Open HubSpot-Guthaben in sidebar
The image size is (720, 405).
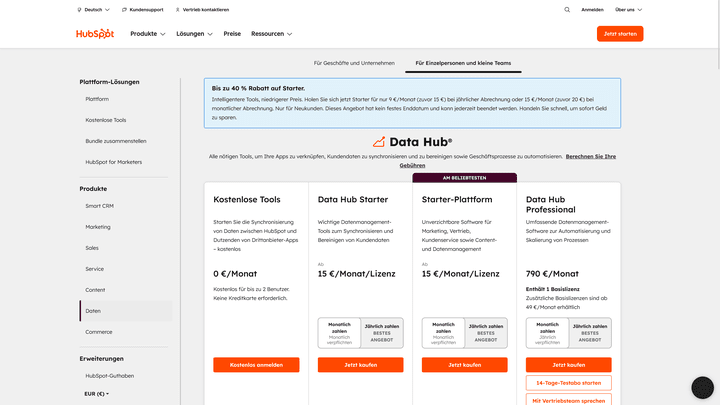(110, 376)
